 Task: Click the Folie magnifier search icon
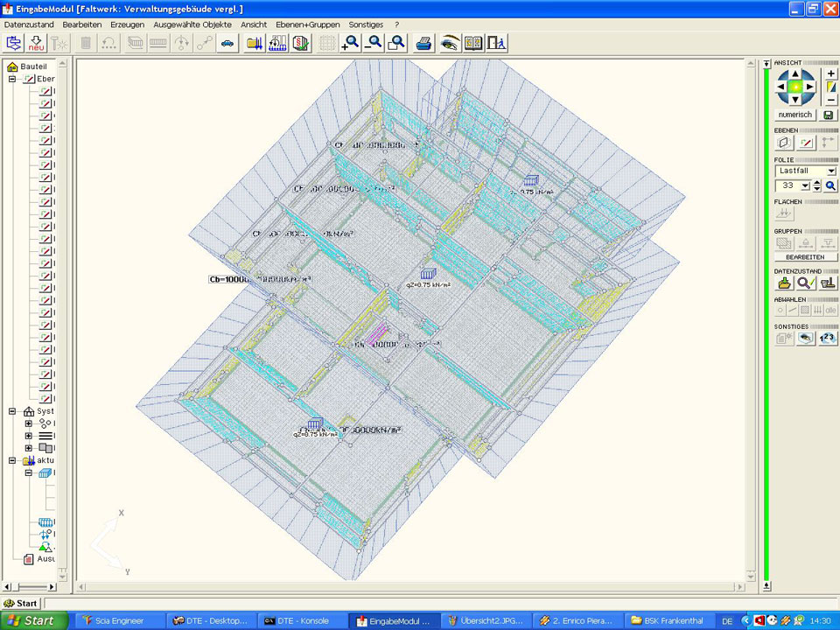[x=830, y=185]
